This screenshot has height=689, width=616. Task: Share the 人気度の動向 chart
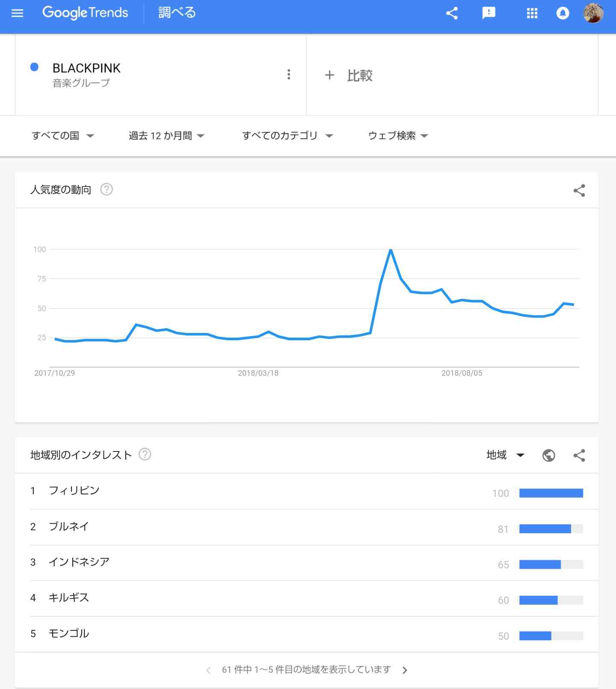(x=579, y=190)
